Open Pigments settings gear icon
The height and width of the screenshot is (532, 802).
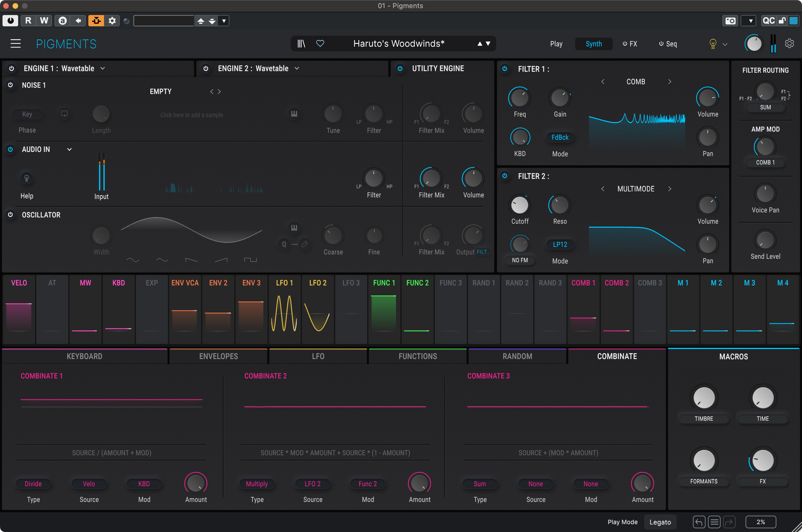[789, 44]
